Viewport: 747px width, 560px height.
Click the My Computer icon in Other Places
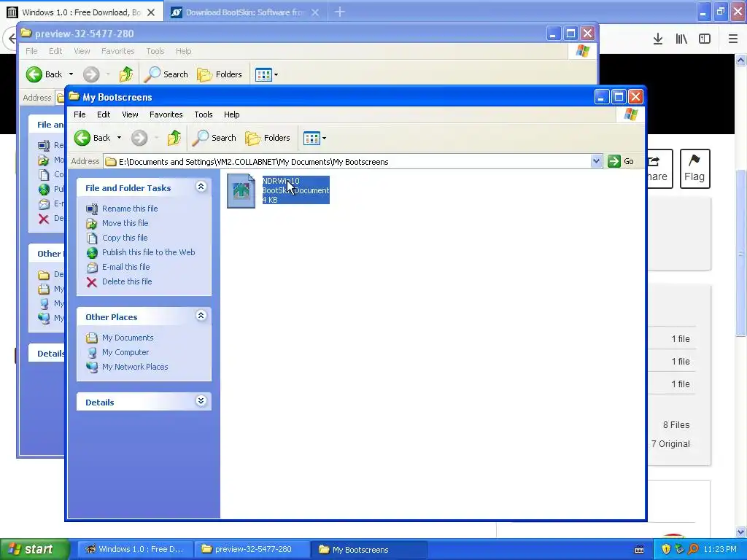(92, 353)
